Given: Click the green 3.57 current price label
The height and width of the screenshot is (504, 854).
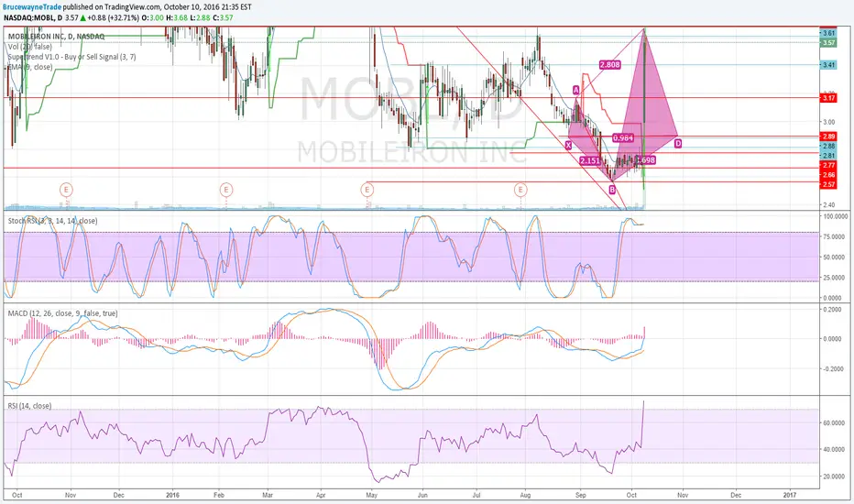Looking at the screenshot, I should pos(828,42).
